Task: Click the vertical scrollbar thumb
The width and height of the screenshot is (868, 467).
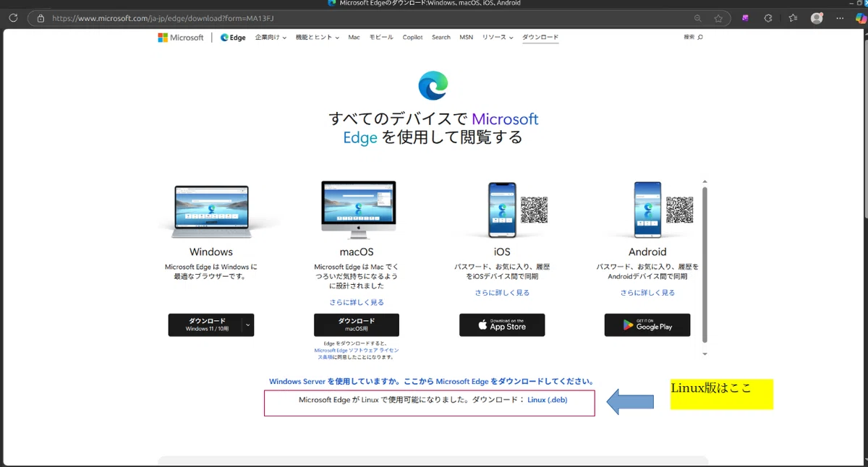Action: [705, 265]
